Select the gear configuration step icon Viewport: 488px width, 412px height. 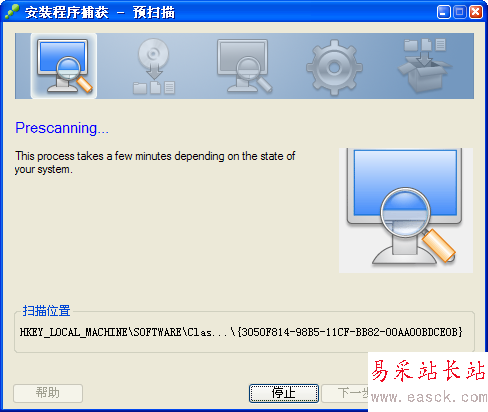pos(334,68)
